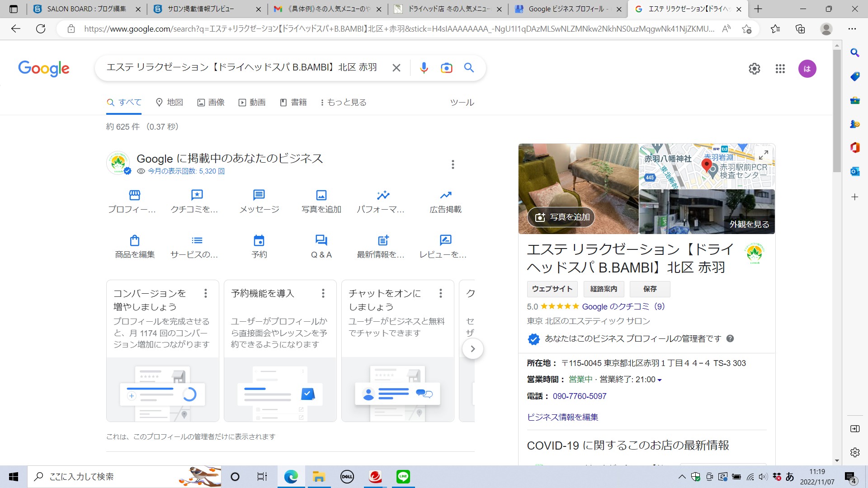The image size is (868, 488).
Task: Open Google Lens image search icon
Action: coord(446,68)
